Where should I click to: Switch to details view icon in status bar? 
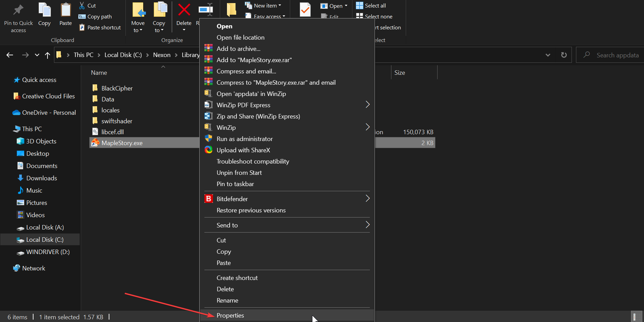636,317
